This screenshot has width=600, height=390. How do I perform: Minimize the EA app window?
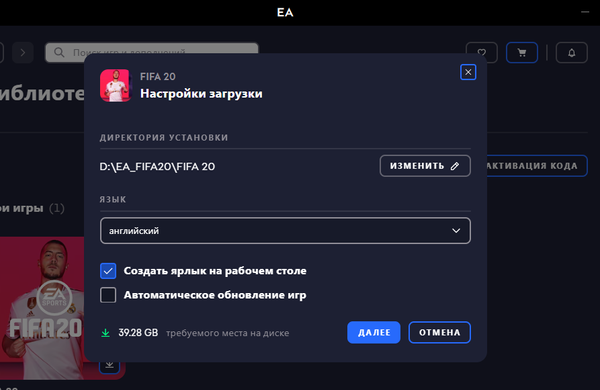[585, 12]
